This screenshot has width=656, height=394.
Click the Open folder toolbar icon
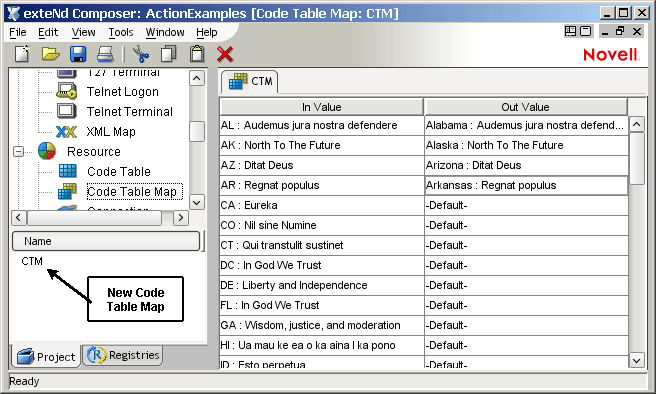point(51,54)
